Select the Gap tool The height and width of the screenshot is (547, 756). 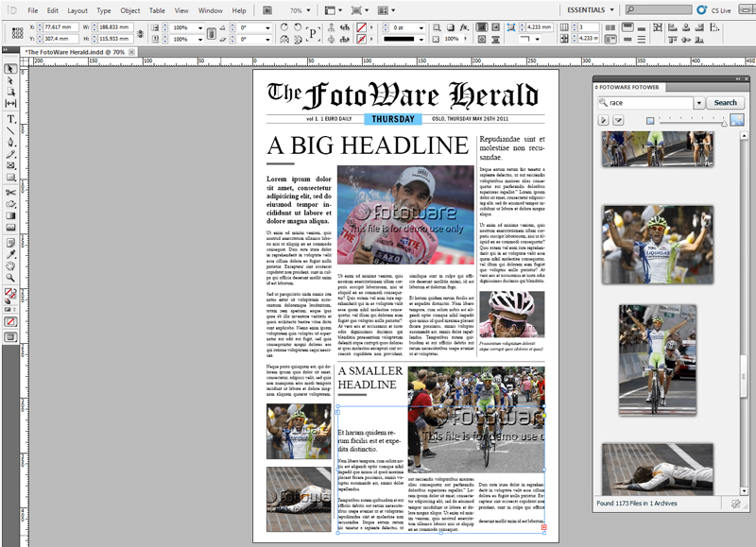pyautogui.click(x=10, y=103)
